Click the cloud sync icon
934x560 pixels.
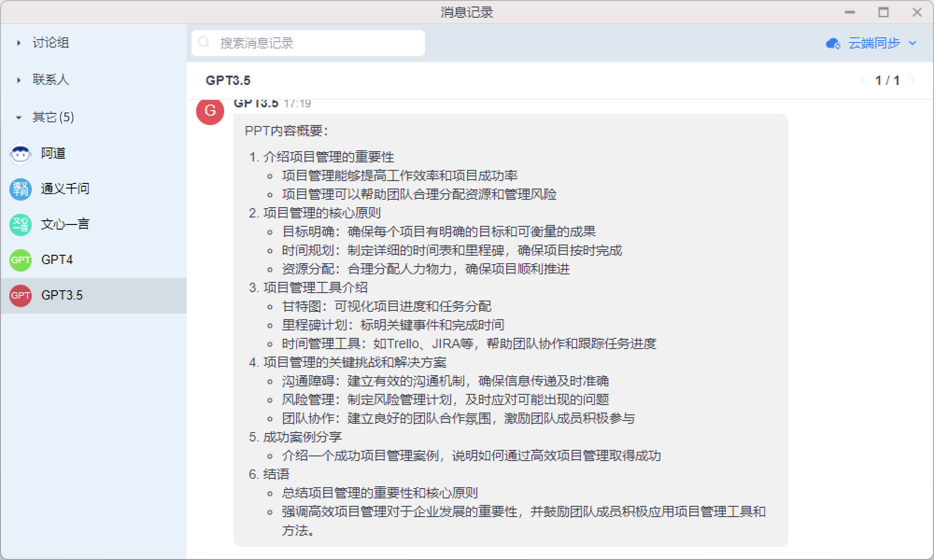(833, 43)
